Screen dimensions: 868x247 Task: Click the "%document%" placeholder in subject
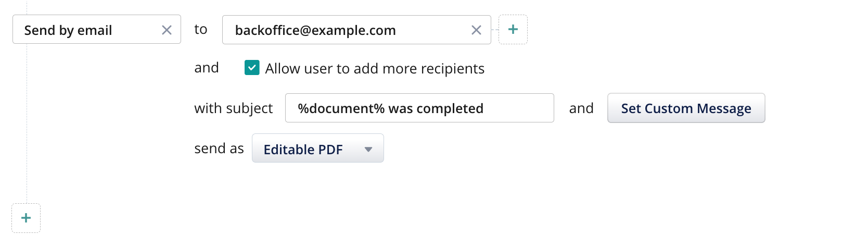pos(341,108)
